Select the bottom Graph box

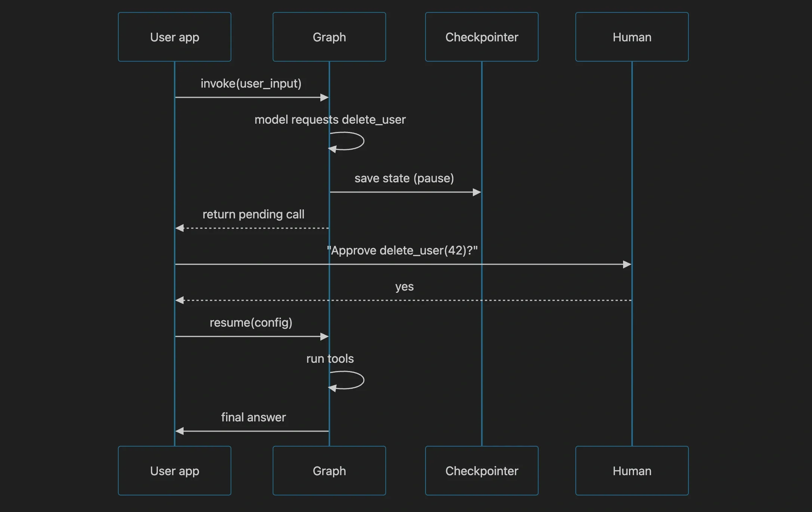329,471
